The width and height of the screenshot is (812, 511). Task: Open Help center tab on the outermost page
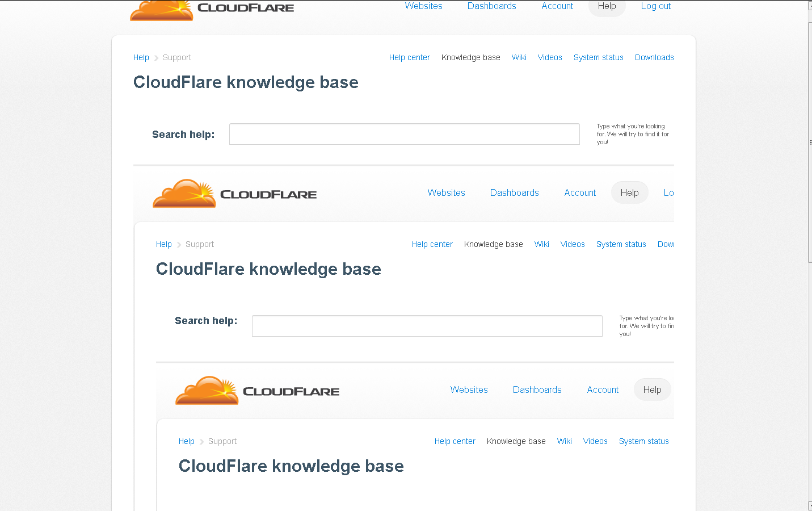coord(410,57)
